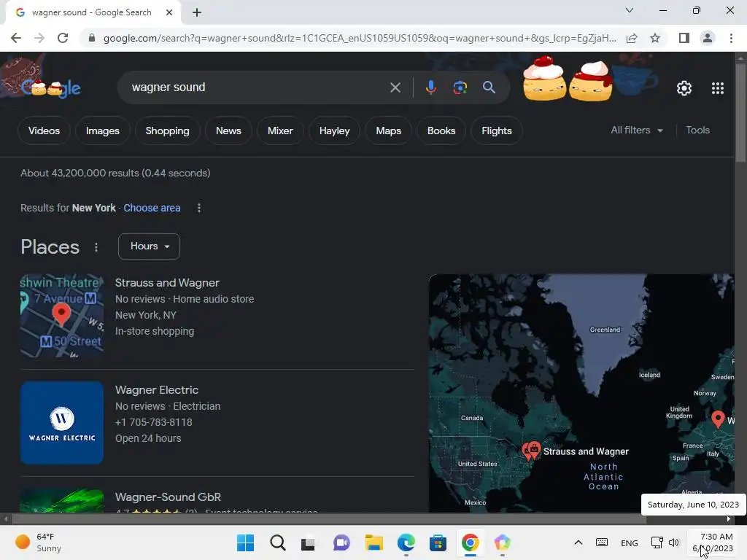Image resolution: width=747 pixels, height=560 pixels.
Task: Switch to News results
Action: (x=228, y=131)
